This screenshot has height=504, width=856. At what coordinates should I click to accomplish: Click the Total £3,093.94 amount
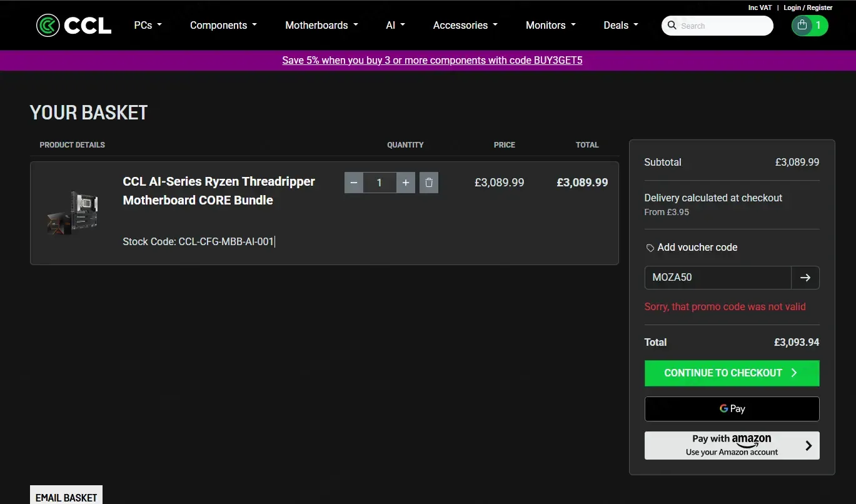point(796,342)
